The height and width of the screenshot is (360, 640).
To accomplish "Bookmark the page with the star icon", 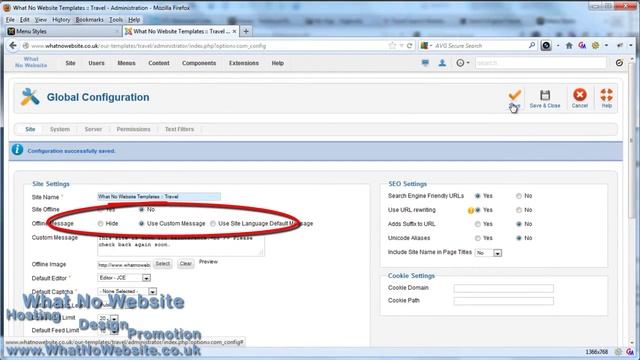I will tap(392, 46).
